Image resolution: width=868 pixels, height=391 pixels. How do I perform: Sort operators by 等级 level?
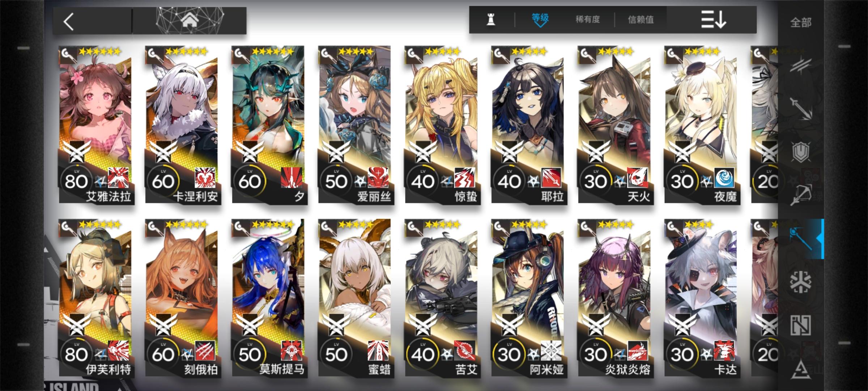[x=540, y=19]
